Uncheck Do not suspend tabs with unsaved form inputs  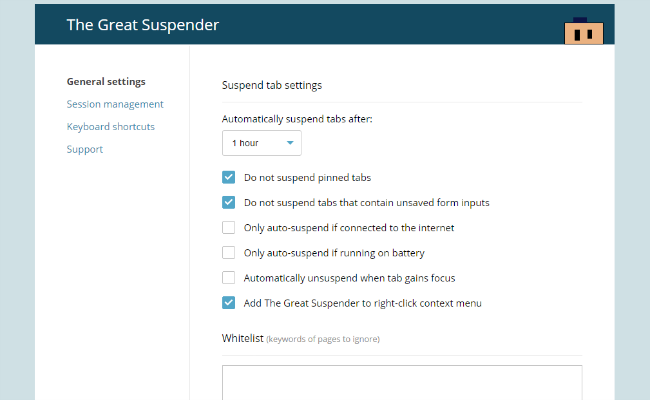tap(228, 203)
